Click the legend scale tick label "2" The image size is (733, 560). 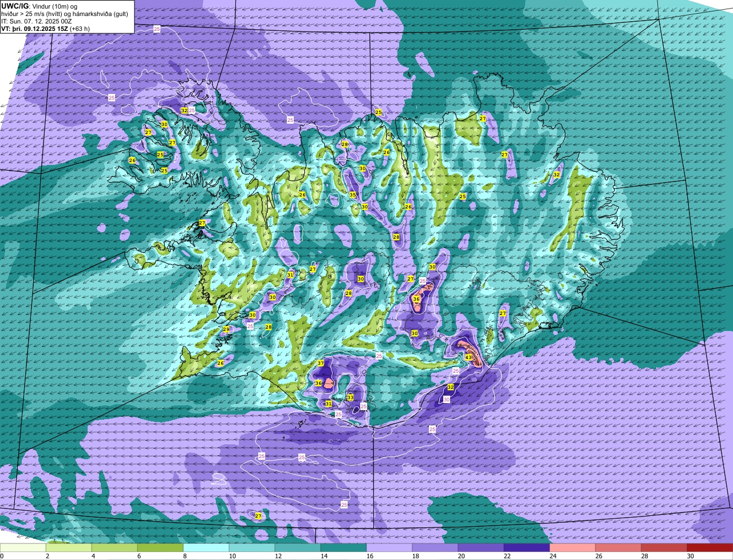click(x=47, y=556)
